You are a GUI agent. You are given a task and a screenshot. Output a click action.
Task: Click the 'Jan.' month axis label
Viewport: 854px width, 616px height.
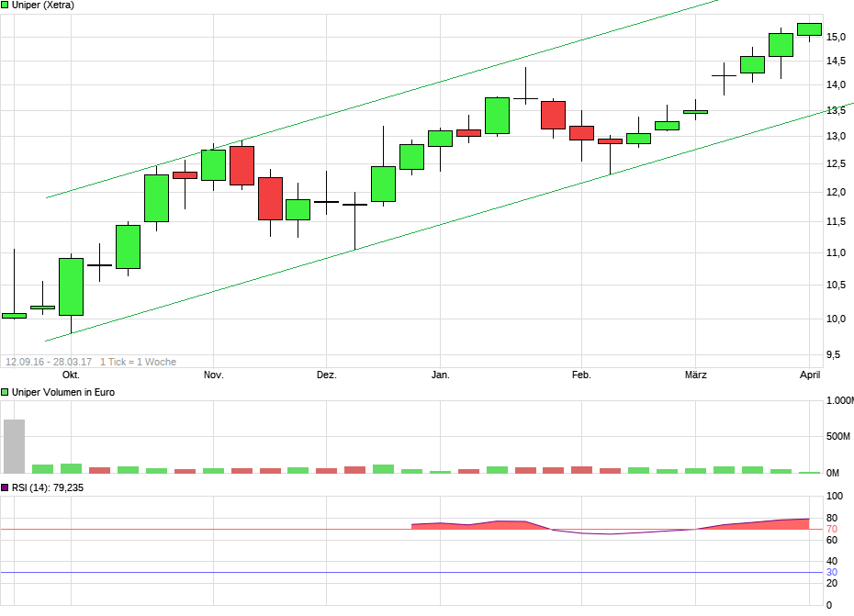(x=440, y=375)
